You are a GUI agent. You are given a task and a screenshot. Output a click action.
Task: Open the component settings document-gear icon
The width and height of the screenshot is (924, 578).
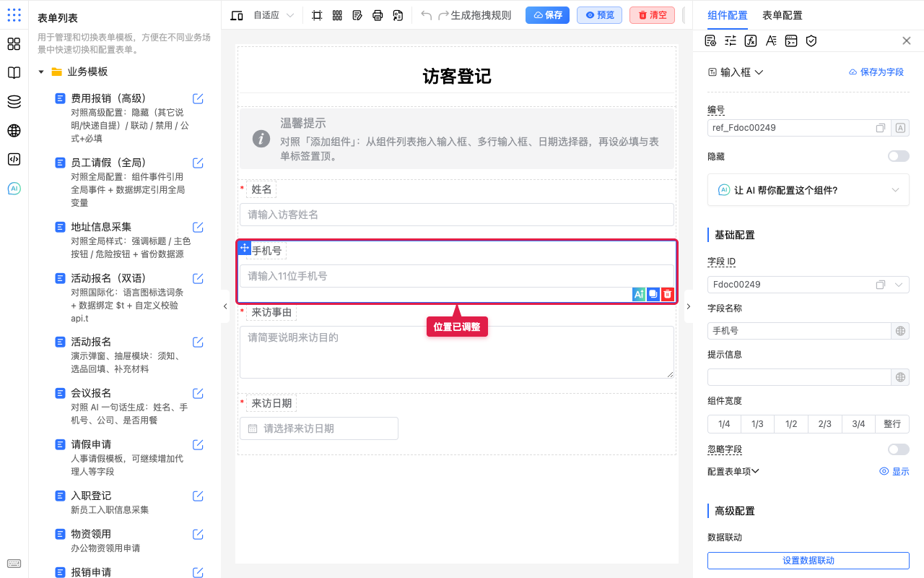[x=710, y=40]
